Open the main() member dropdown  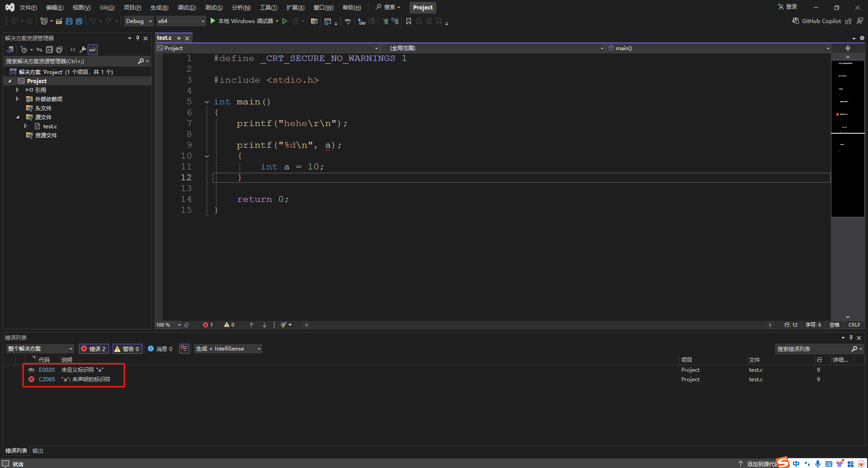pyautogui.click(x=719, y=48)
